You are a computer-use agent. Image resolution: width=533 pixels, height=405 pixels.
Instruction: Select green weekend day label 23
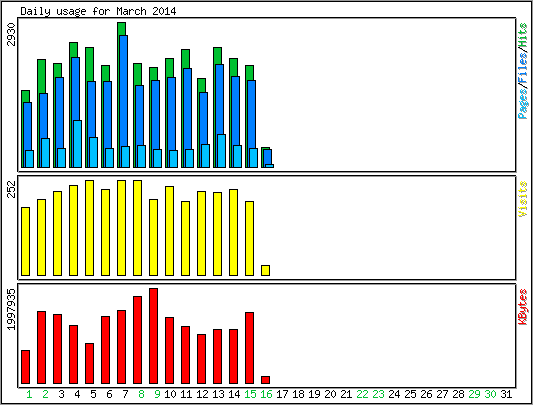378,394
